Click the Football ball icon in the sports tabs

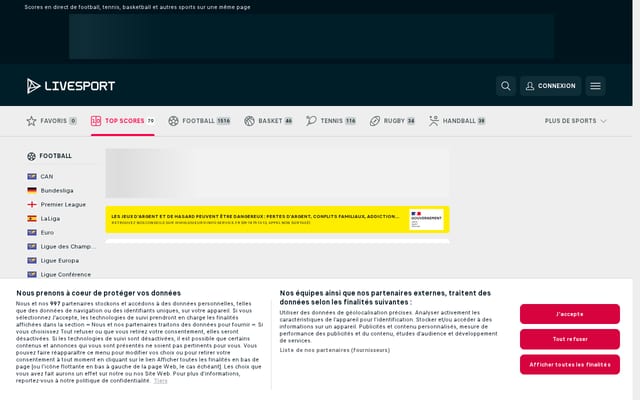[x=173, y=121]
